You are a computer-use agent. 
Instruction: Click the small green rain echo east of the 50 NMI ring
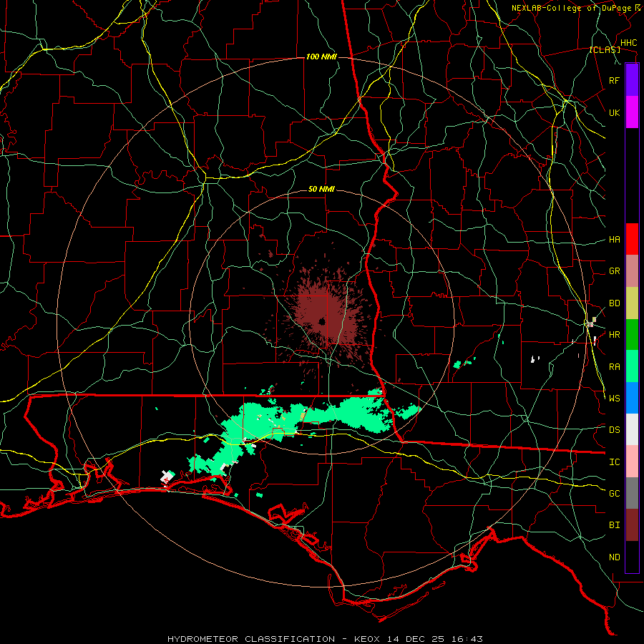pyautogui.click(x=464, y=363)
